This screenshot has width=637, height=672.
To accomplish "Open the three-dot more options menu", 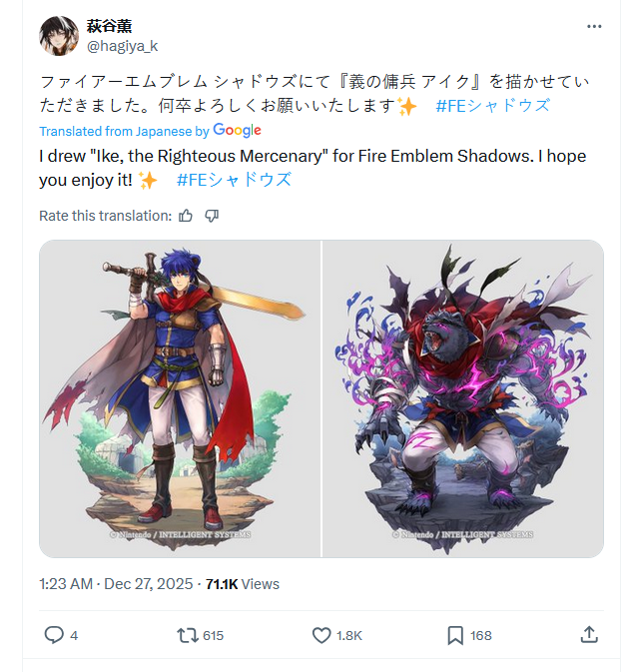I will click(x=594, y=27).
